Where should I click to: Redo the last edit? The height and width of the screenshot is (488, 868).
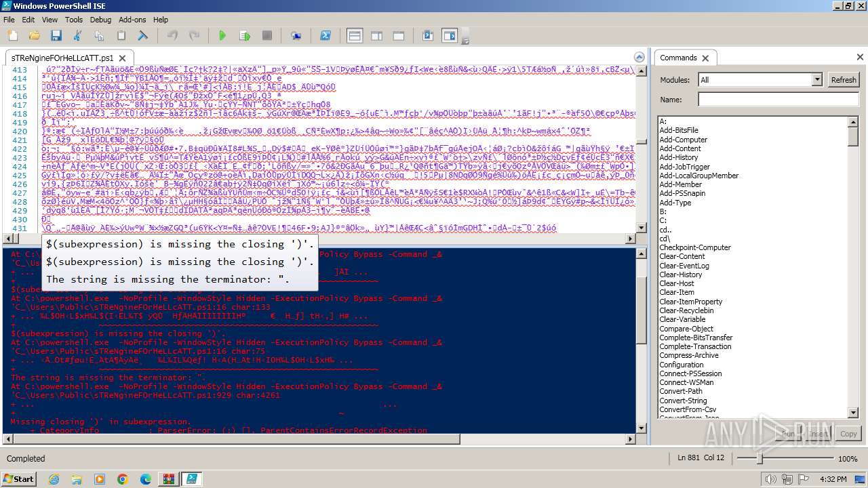194,35
